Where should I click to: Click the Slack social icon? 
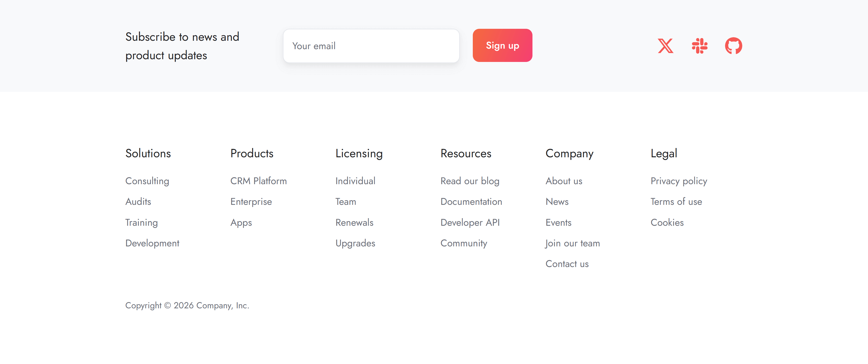click(x=700, y=46)
